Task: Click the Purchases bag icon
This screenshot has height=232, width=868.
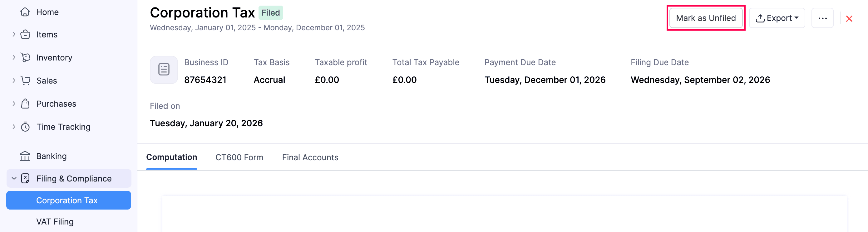Action: point(25,104)
